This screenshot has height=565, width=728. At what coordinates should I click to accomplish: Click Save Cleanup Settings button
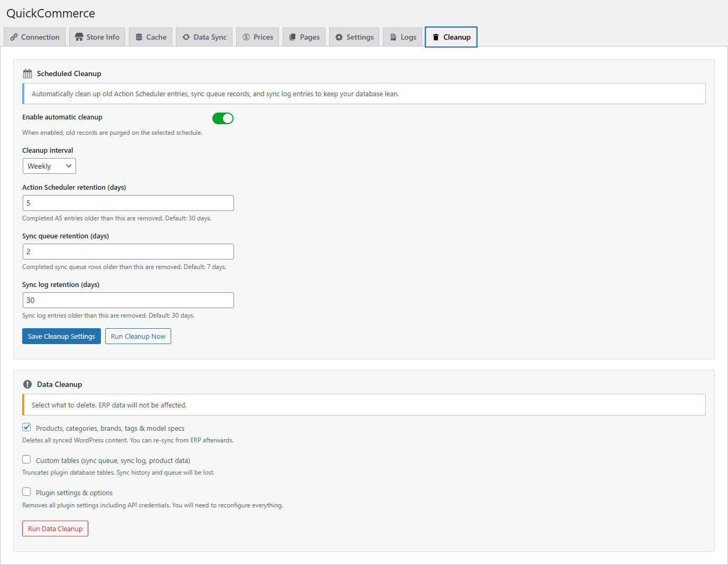pyautogui.click(x=61, y=336)
